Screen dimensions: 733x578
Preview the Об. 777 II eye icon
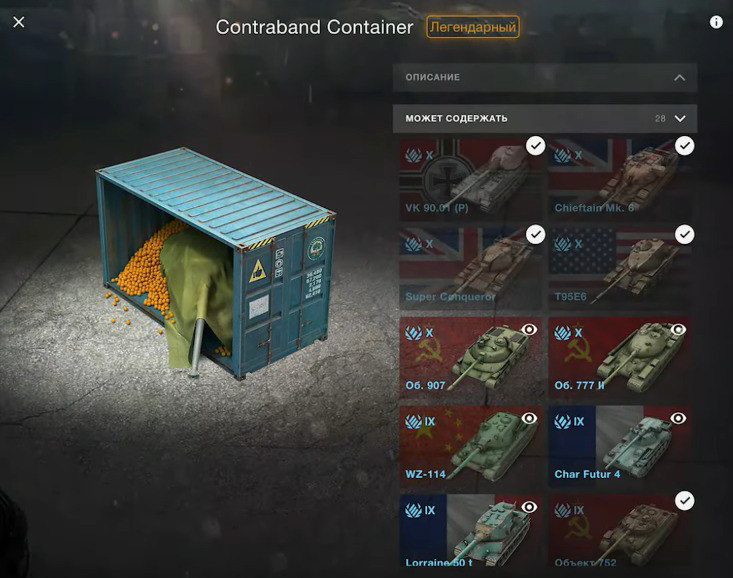tap(678, 329)
